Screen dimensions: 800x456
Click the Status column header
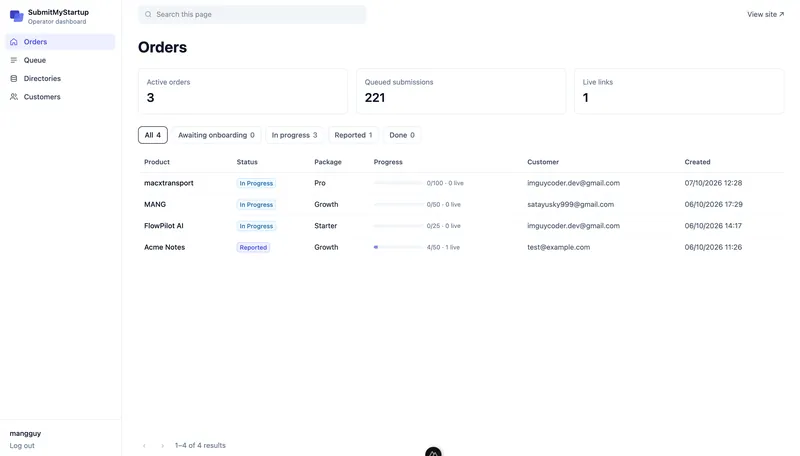pos(247,162)
